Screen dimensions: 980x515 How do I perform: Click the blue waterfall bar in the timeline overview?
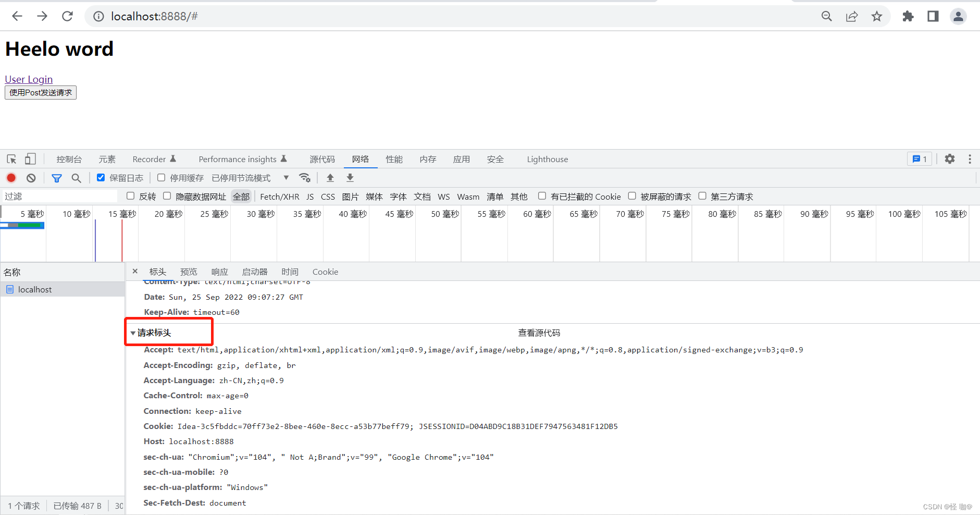pos(22,225)
